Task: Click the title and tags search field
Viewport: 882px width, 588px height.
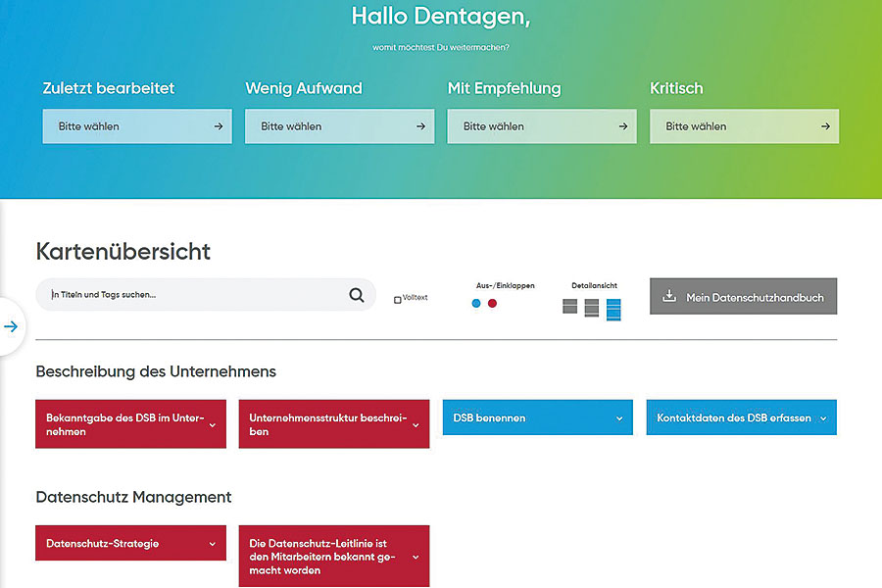Action: click(x=196, y=295)
